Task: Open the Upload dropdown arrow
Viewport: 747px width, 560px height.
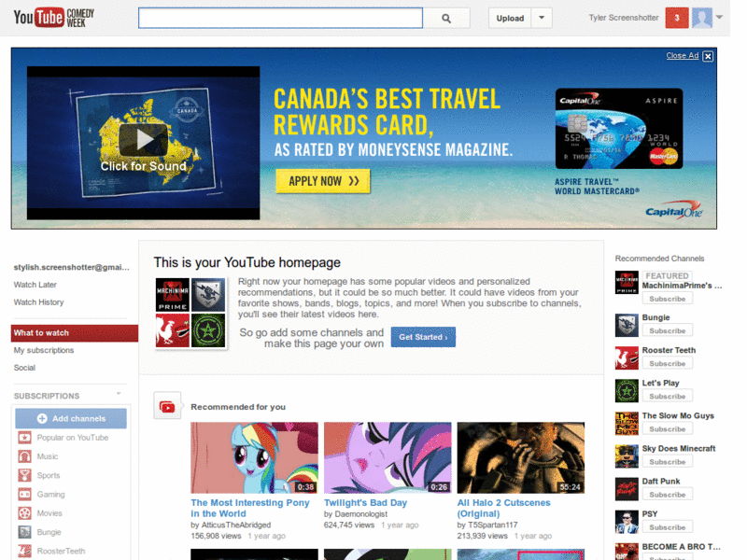Action: (x=542, y=18)
